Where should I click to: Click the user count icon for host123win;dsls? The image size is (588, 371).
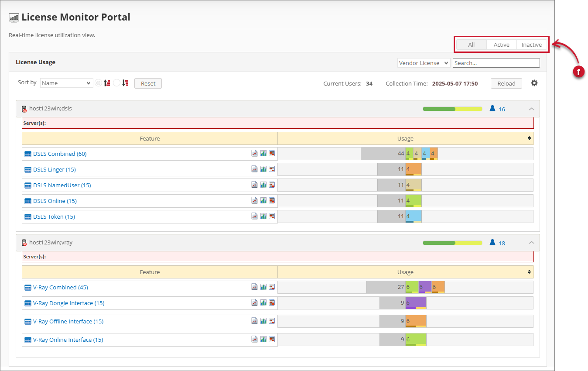coord(492,109)
